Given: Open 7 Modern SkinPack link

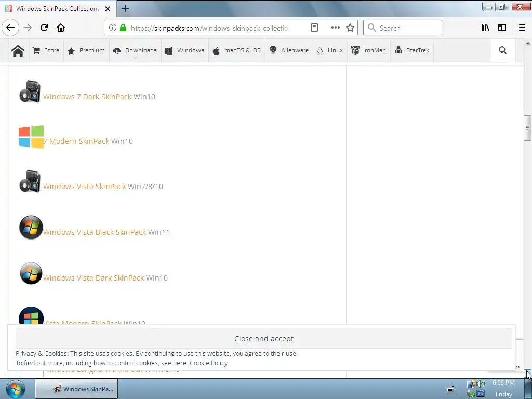Looking at the screenshot, I should [76, 141].
